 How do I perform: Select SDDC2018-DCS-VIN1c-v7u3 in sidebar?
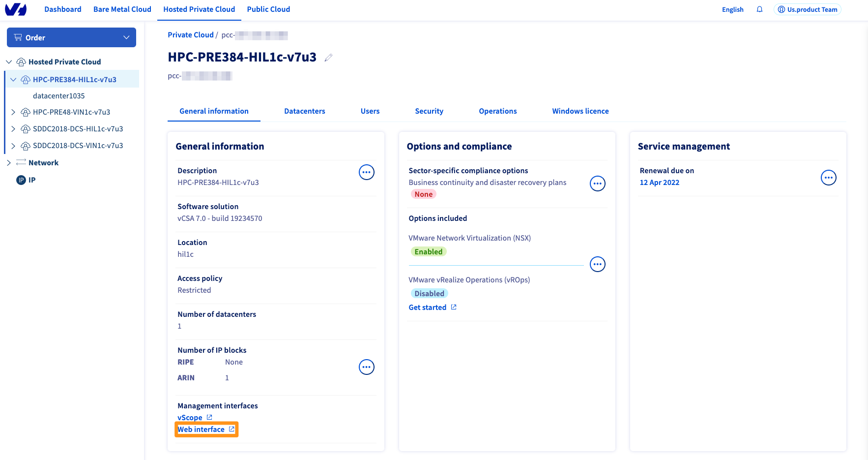tap(78, 146)
